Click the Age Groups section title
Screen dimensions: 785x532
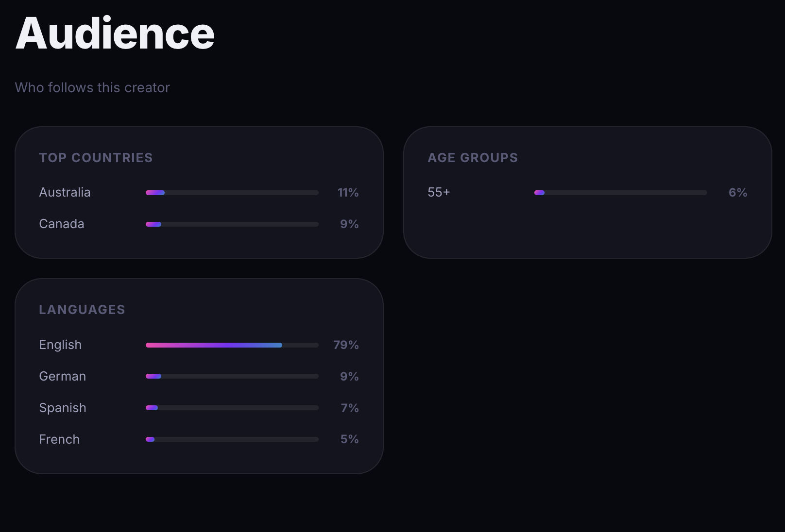click(473, 158)
